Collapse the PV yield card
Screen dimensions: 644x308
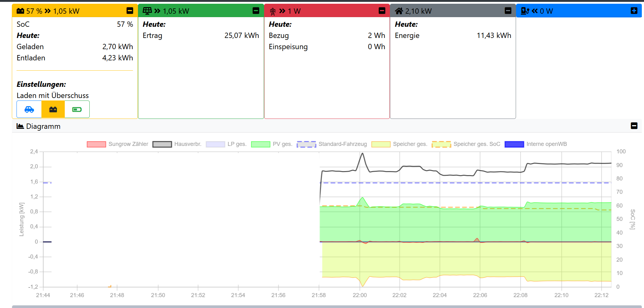pos(256,11)
